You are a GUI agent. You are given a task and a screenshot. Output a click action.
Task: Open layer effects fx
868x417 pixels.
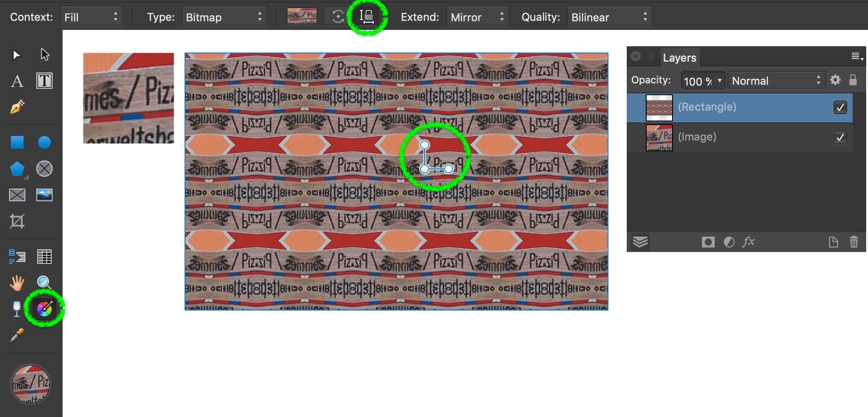(x=749, y=242)
